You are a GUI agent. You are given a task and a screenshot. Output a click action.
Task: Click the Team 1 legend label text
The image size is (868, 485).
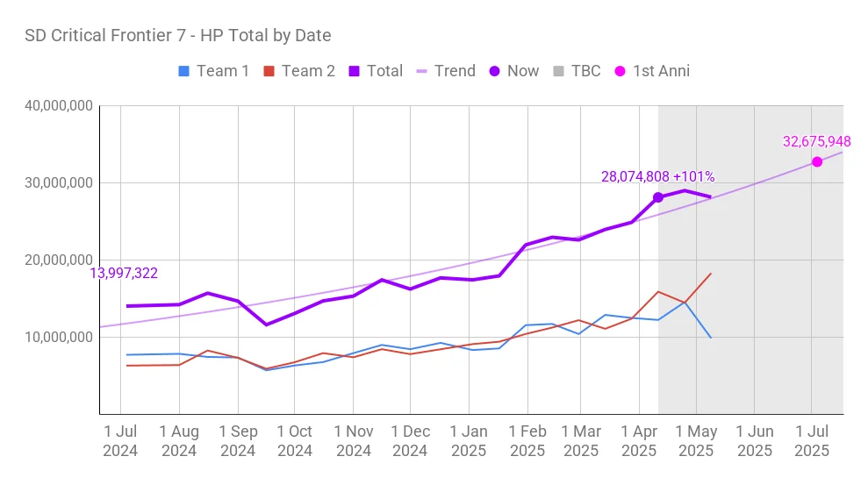(x=223, y=71)
